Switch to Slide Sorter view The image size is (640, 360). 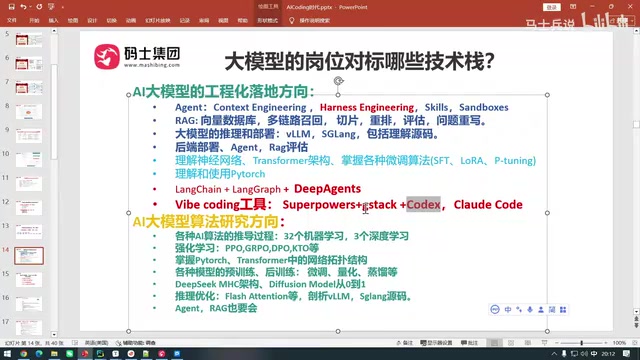tap(511, 343)
